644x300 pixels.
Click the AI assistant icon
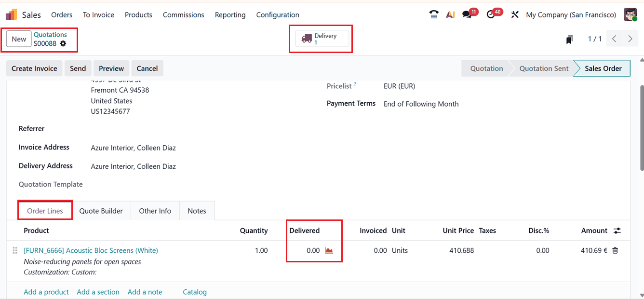coord(450,14)
